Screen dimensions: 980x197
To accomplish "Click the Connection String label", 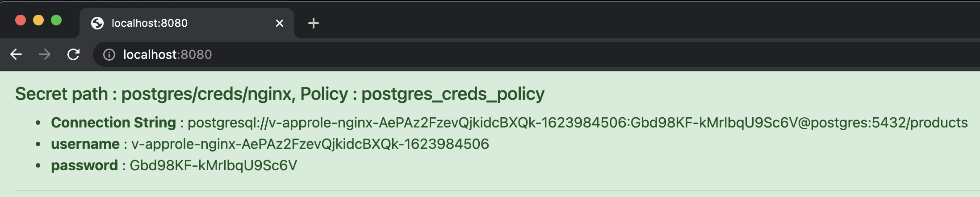I will (113, 123).
